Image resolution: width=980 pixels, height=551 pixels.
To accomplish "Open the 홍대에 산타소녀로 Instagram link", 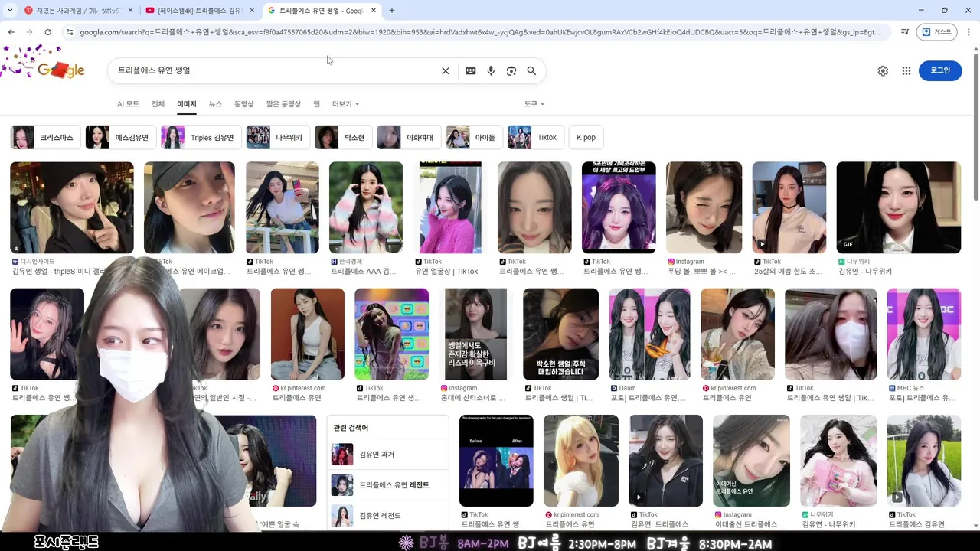I will pyautogui.click(x=473, y=398).
